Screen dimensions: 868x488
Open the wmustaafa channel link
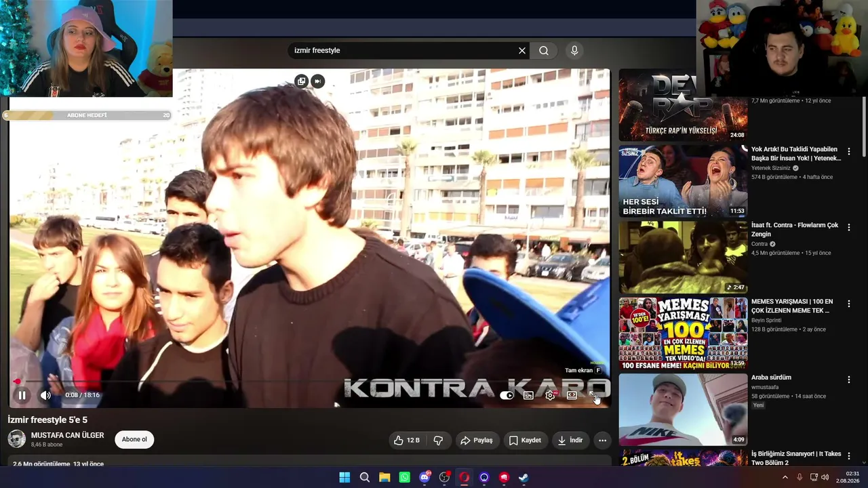[766, 387]
